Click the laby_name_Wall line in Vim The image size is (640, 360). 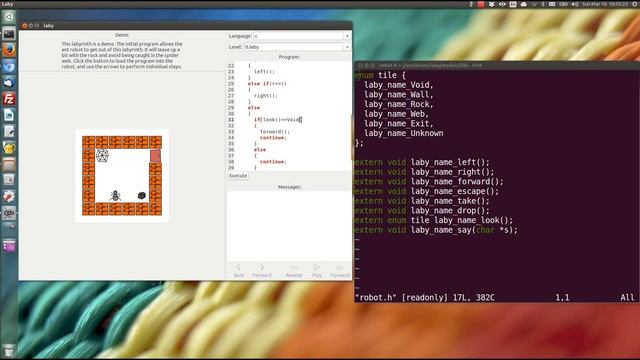coord(399,94)
